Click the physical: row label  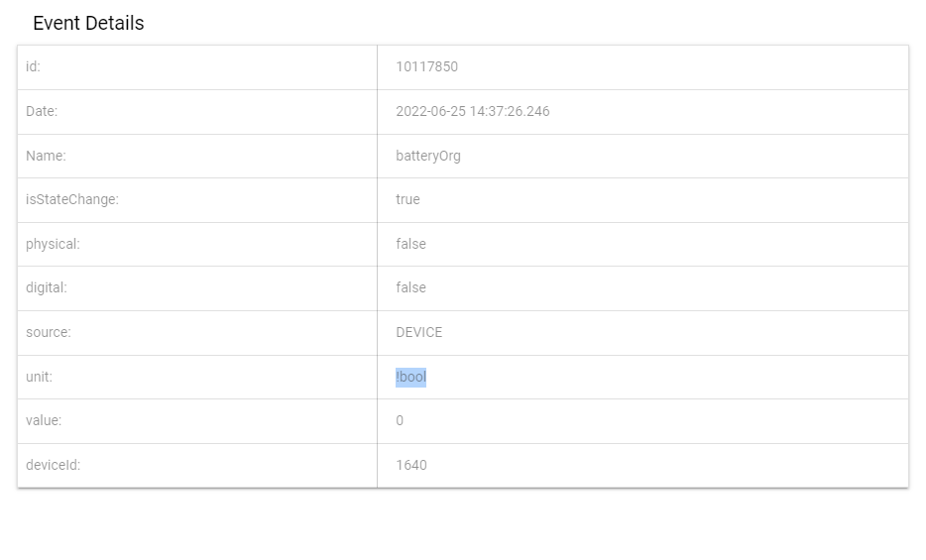(53, 244)
